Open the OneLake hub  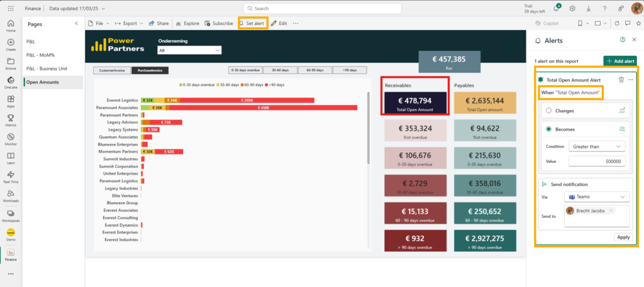[x=11, y=82]
